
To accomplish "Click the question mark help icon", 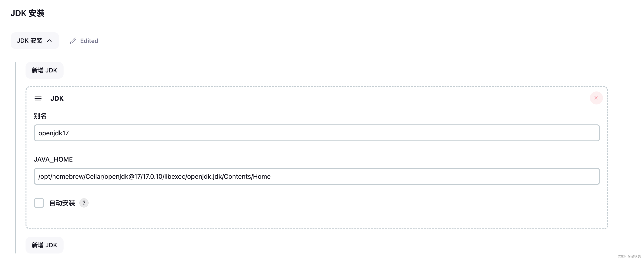I will [84, 202].
